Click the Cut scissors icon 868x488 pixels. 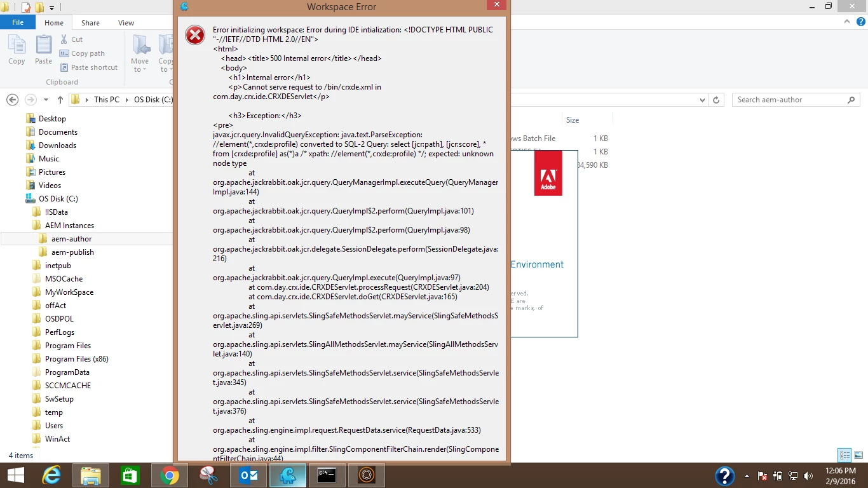(x=64, y=39)
